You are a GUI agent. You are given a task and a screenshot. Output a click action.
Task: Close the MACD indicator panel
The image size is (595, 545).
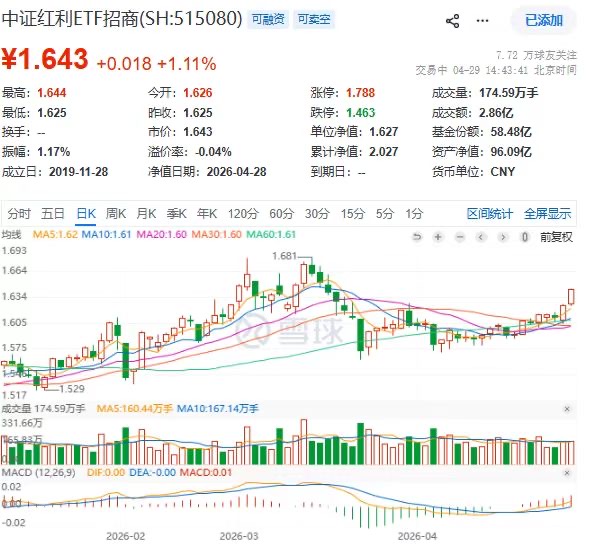point(567,473)
